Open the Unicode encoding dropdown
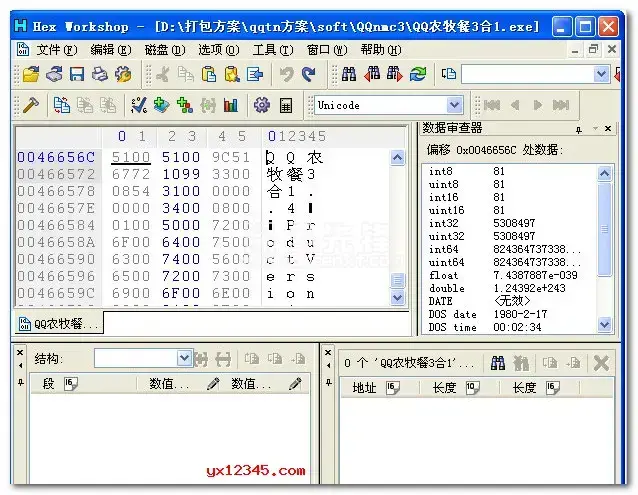 [x=454, y=105]
